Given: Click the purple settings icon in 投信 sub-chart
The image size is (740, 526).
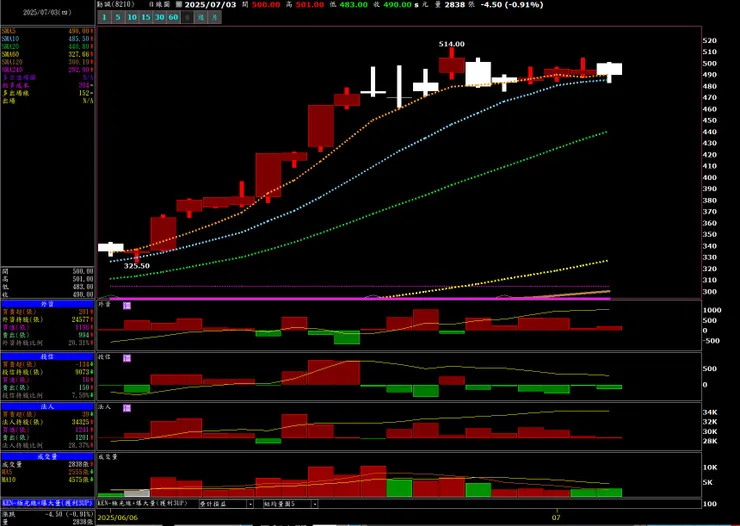Looking at the screenshot, I should [127, 358].
